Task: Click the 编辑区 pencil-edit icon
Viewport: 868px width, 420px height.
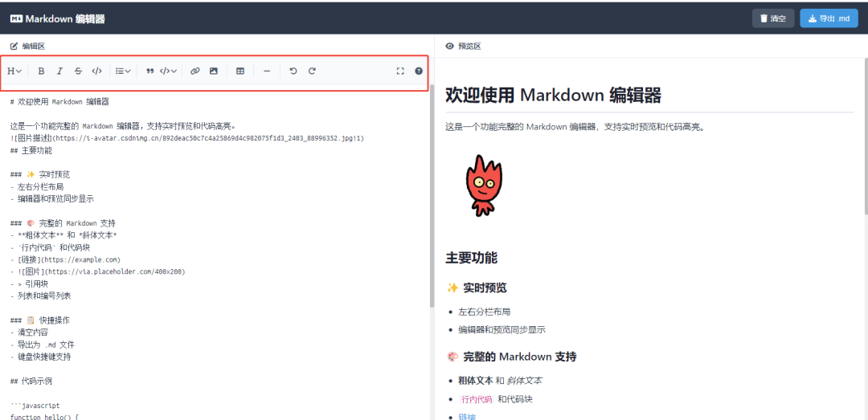Action: point(14,47)
